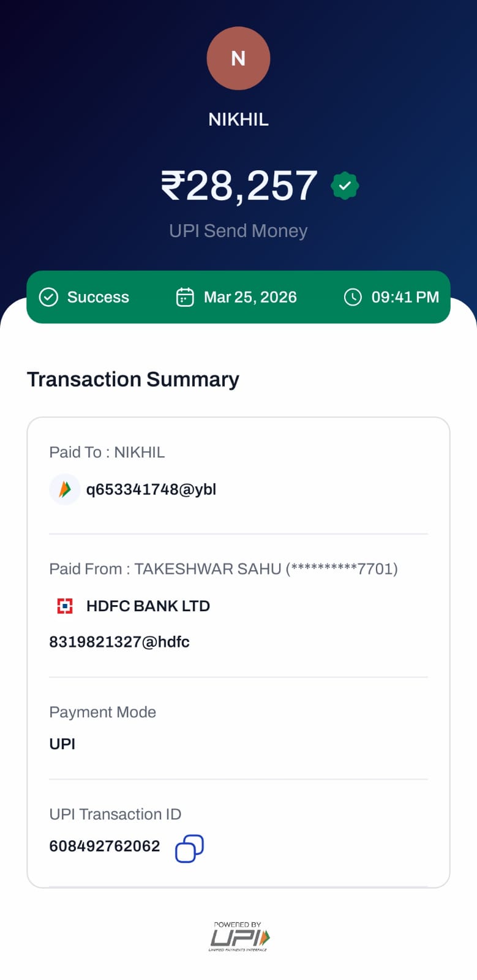Tap the ₹28,257 amount text
Viewport: 477px width, 980px height.
tap(239, 186)
